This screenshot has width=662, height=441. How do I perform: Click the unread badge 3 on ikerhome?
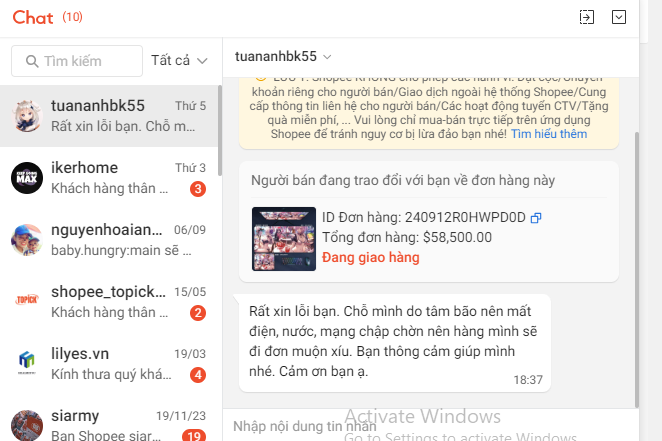tap(198, 189)
